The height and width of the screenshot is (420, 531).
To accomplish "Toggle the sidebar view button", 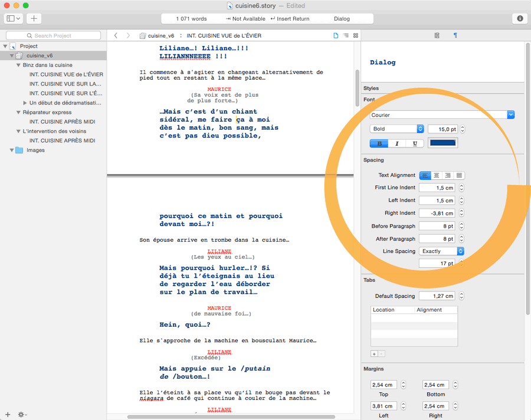I will pos(13,19).
